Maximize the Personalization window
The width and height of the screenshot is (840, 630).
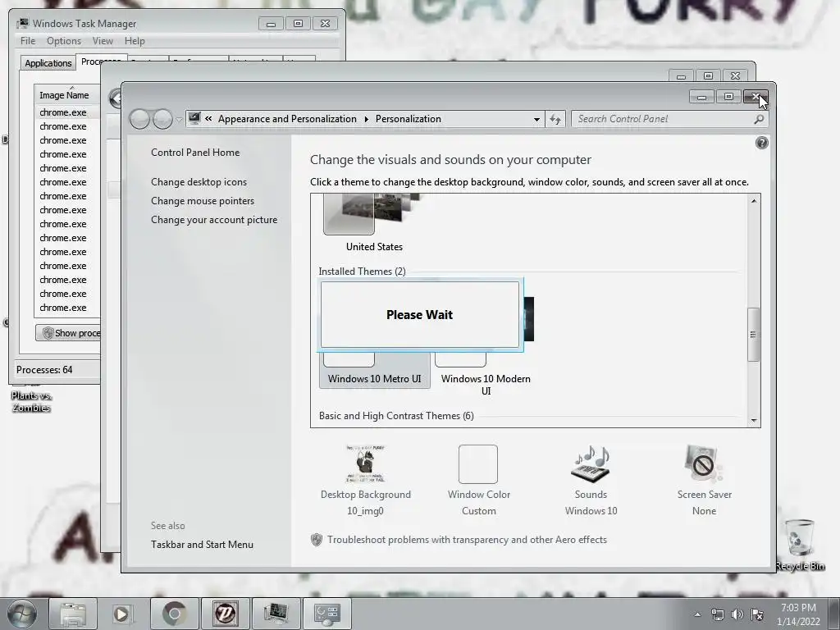(x=728, y=97)
